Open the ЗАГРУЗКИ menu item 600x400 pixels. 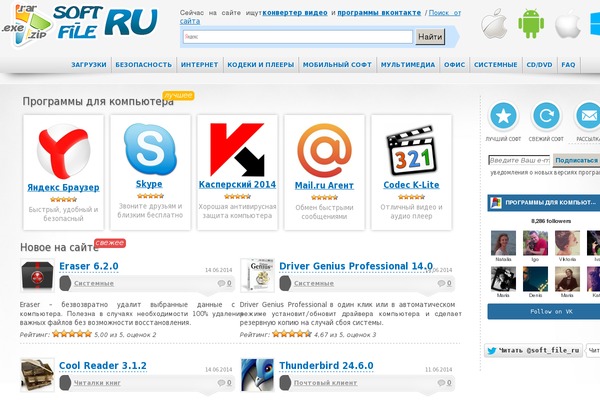(x=89, y=65)
